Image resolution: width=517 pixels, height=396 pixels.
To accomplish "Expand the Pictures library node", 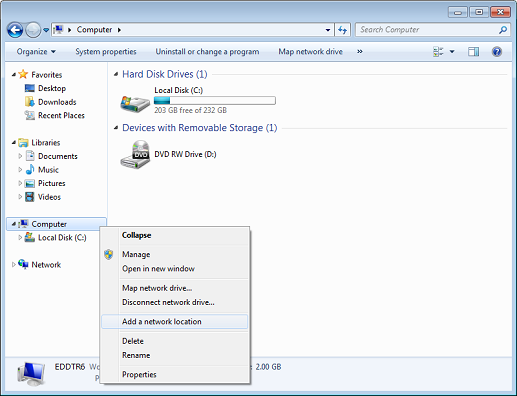I will pos(20,183).
